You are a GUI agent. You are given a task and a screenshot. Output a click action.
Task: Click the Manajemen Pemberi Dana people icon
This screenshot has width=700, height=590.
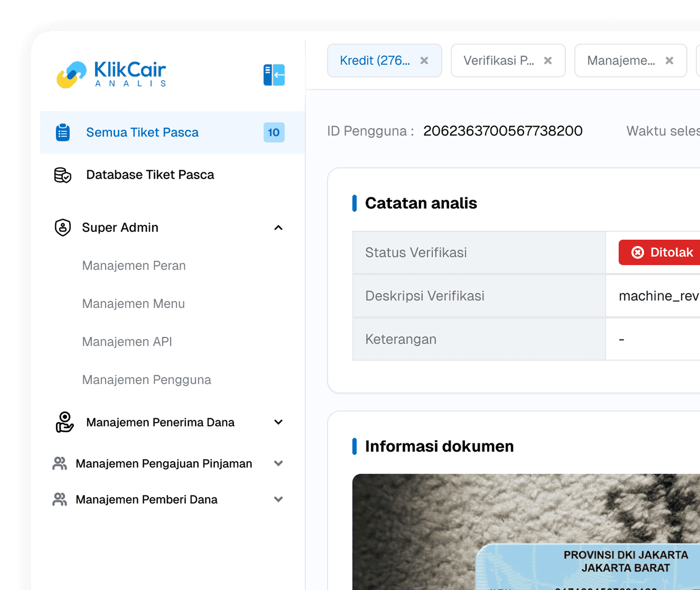[x=60, y=499]
